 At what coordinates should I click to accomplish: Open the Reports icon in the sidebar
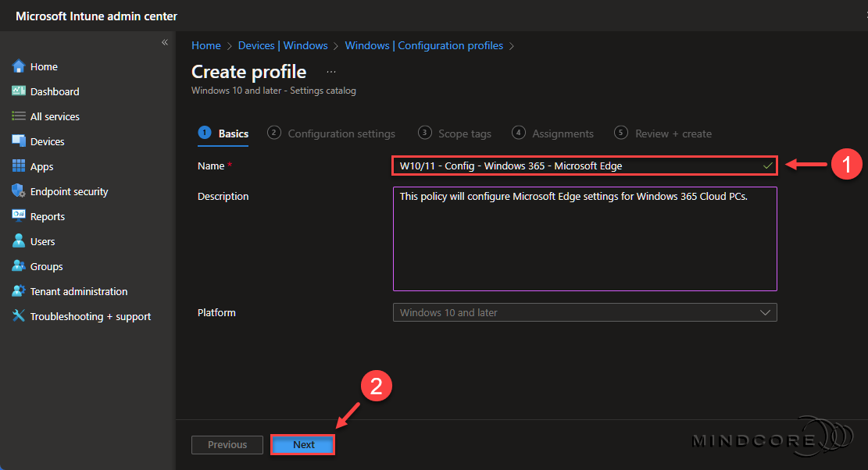pos(19,216)
